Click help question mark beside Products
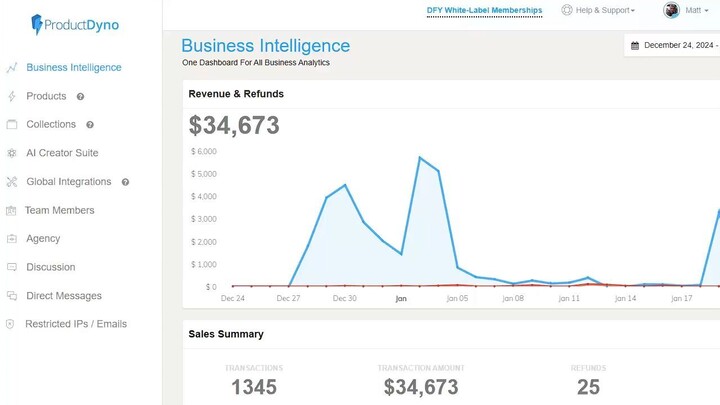The width and height of the screenshot is (720, 405). (80, 97)
